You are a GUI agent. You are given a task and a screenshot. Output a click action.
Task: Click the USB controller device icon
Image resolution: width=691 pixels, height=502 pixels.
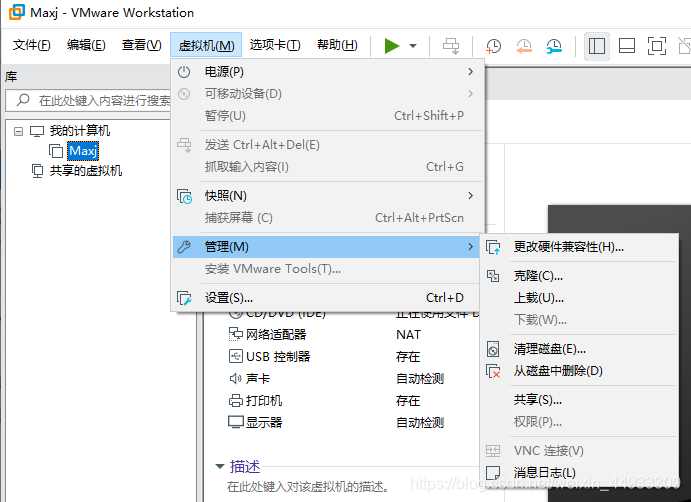point(236,356)
